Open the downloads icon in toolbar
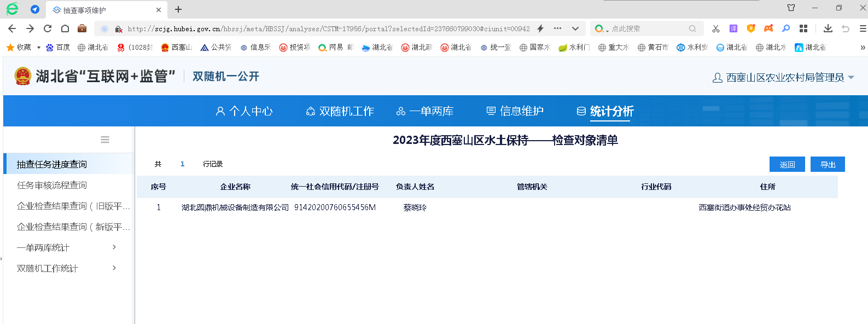The width and height of the screenshot is (868, 324). pos(828,28)
